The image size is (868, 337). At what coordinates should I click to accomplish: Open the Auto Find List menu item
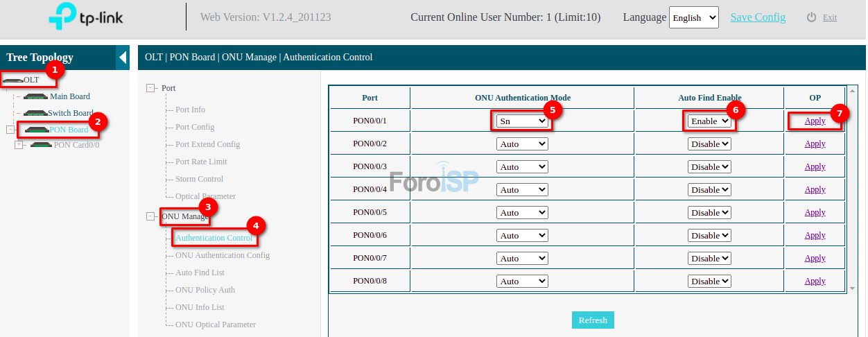[x=200, y=273]
